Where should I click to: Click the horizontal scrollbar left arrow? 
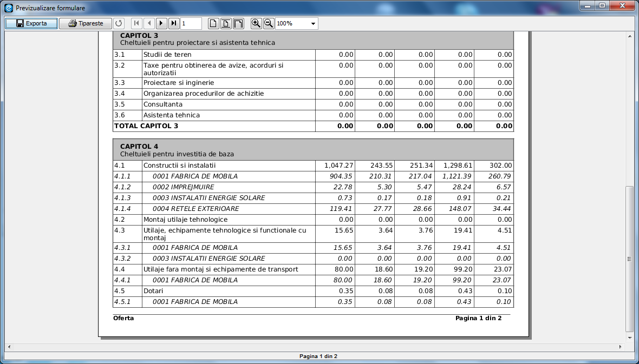[x=9, y=347]
